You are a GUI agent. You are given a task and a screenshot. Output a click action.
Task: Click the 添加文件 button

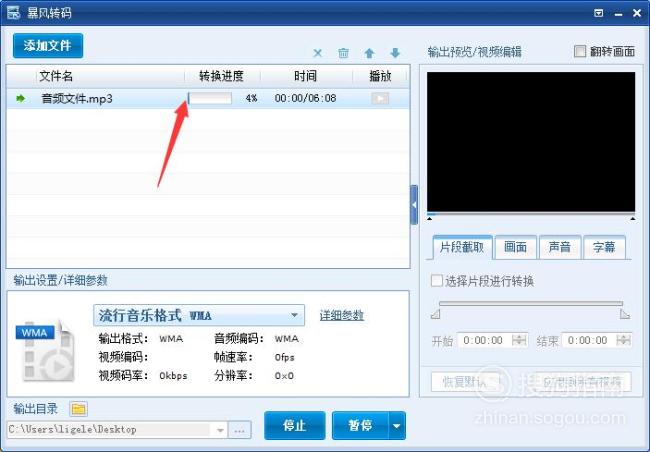48,46
